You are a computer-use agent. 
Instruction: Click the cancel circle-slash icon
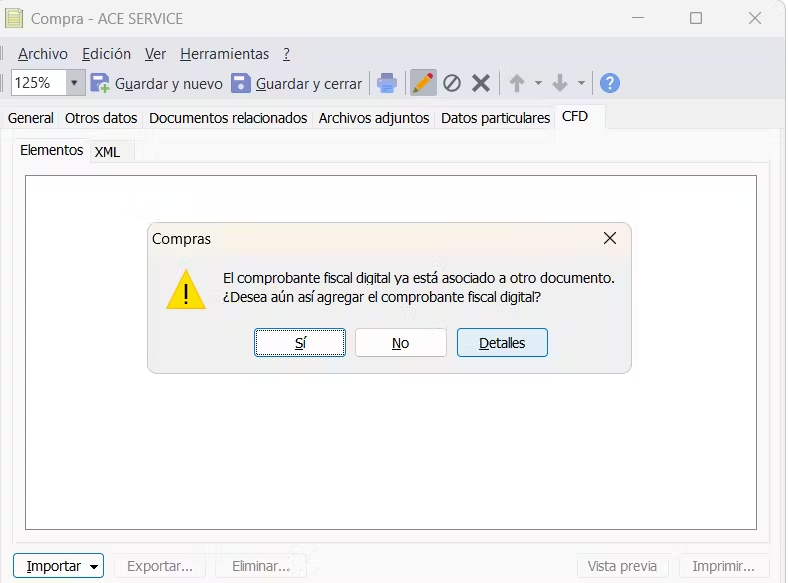[x=452, y=83]
